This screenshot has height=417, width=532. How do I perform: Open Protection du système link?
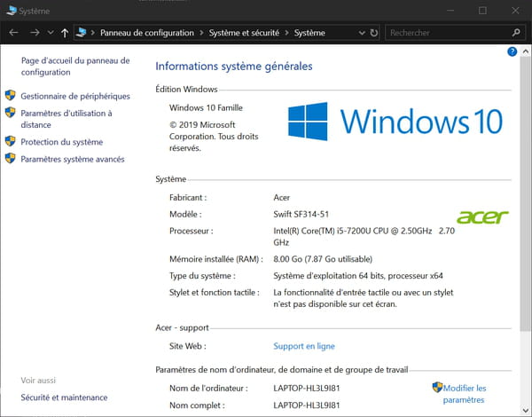(62, 142)
